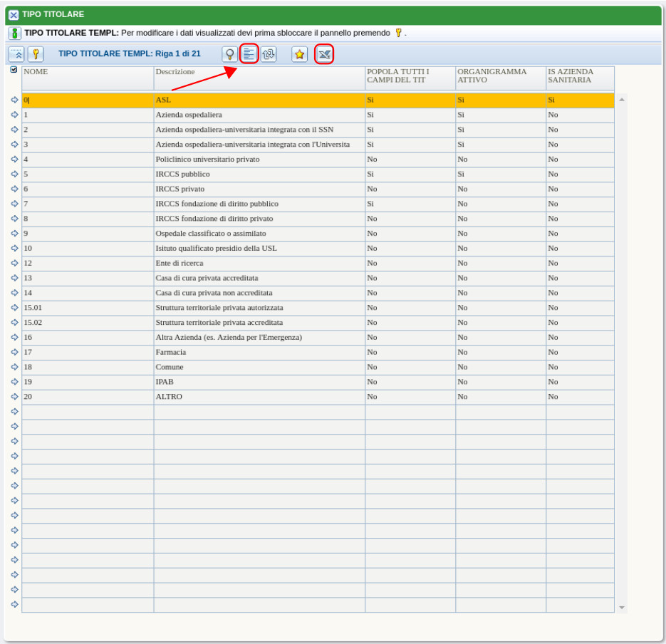Click the first empty row's NOME cell
Viewport: 666px width, 644px height.
(x=88, y=412)
